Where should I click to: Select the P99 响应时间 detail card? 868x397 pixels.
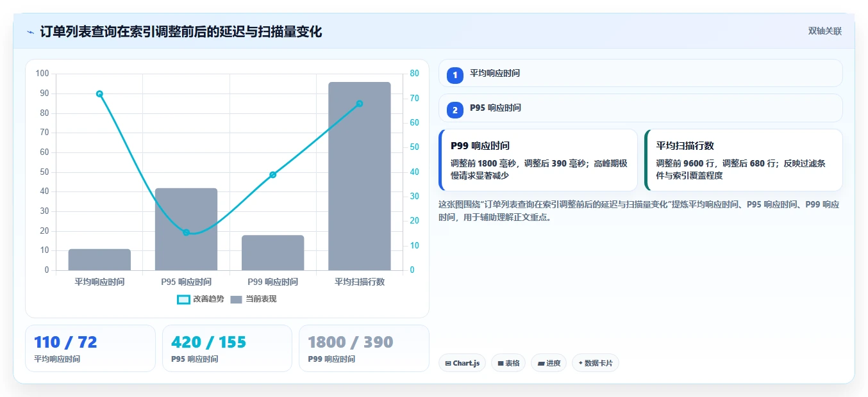pyautogui.click(x=538, y=160)
